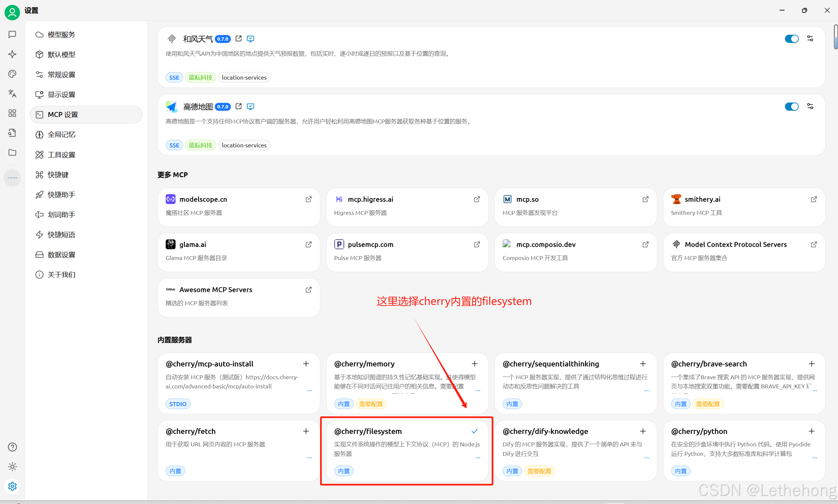
Task: Open mcp.so link card
Action: pos(575,207)
